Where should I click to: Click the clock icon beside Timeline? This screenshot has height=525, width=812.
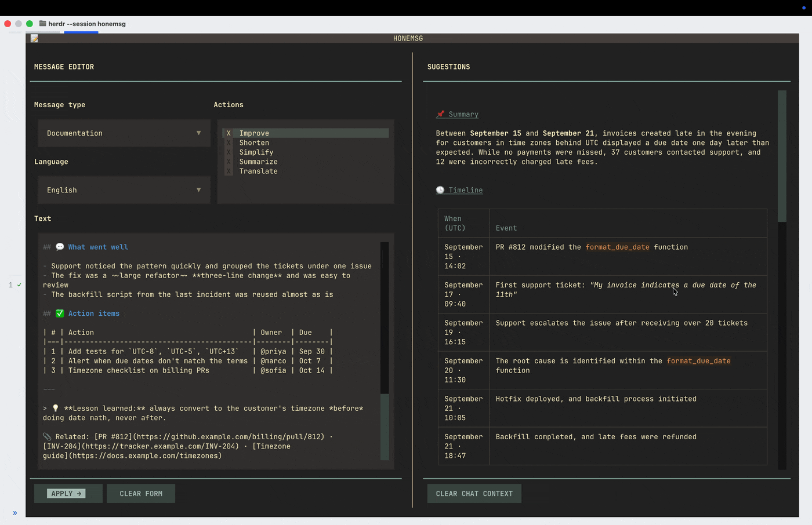[x=440, y=190]
